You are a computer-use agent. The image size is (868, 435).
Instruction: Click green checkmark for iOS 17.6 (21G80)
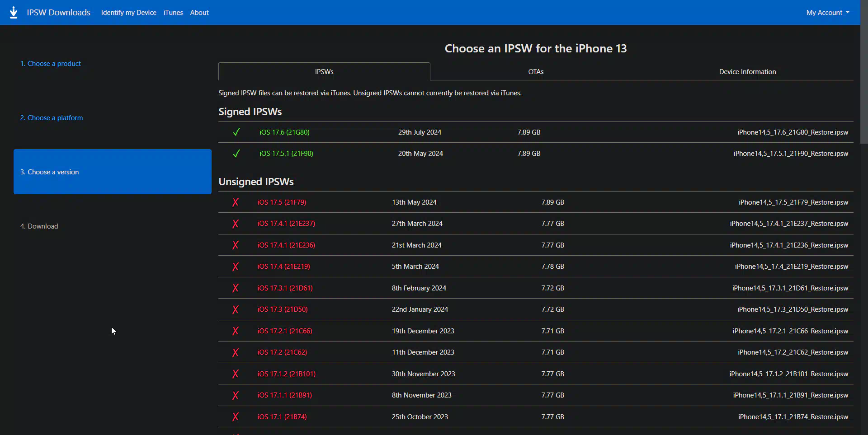[x=236, y=132]
